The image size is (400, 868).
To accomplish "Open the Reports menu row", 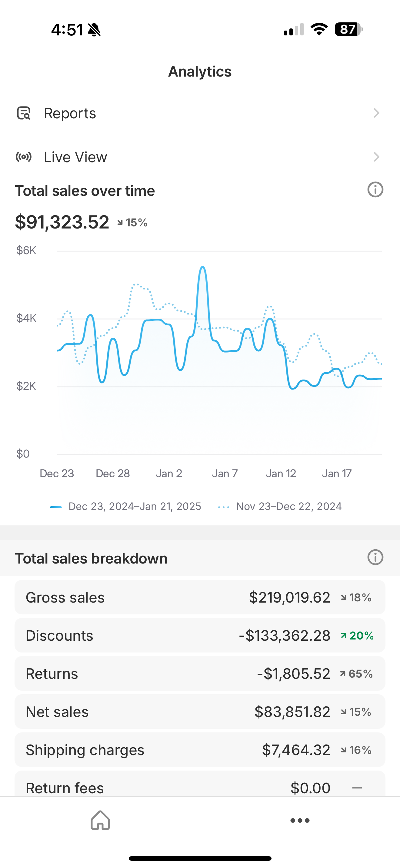I will (200, 113).
